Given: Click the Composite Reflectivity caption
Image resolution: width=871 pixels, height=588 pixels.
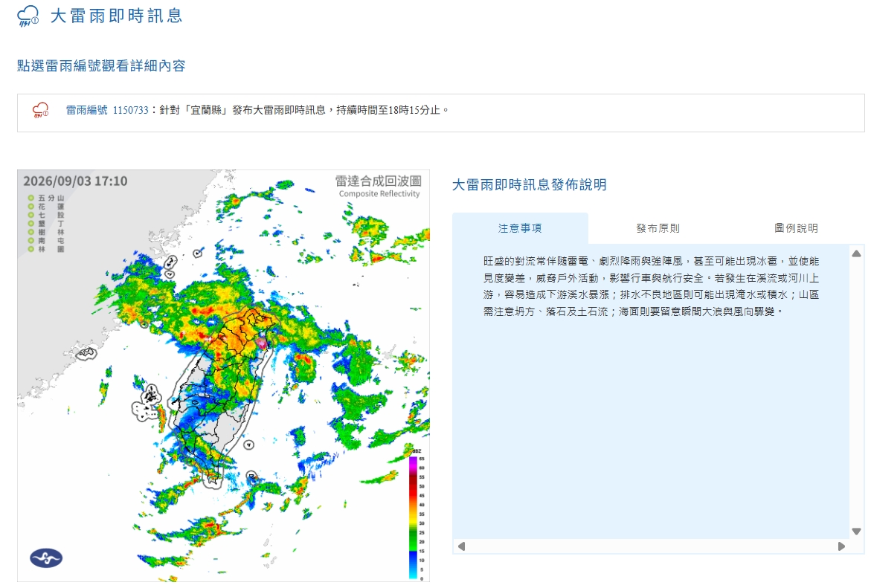Looking at the screenshot, I should tap(379, 194).
